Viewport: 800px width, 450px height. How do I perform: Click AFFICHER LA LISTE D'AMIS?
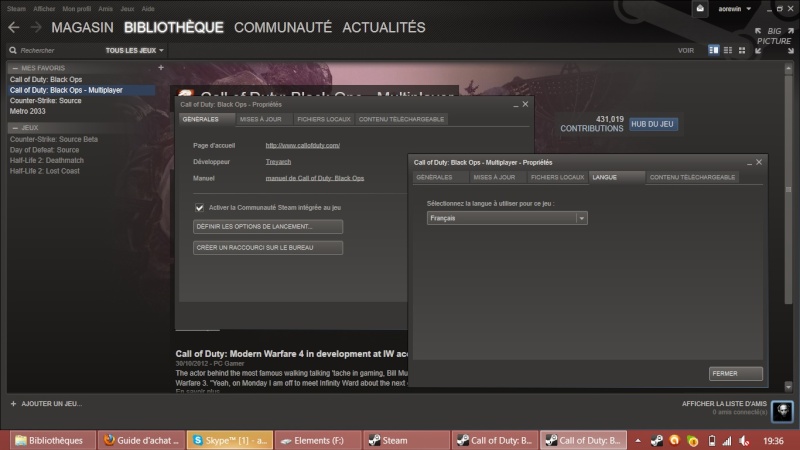[724, 404]
